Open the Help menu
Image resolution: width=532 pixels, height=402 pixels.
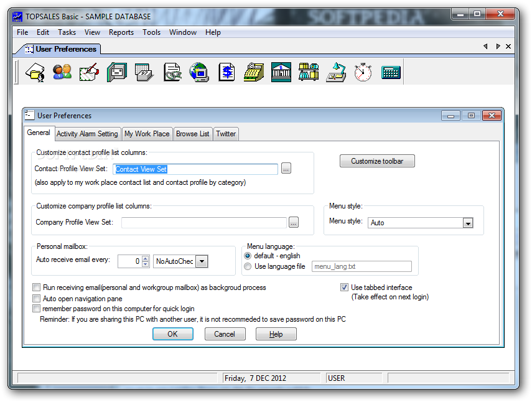213,32
